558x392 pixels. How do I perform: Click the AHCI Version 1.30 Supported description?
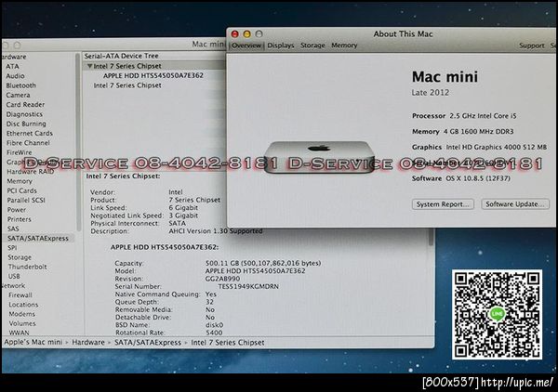pyautogui.click(x=216, y=231)
